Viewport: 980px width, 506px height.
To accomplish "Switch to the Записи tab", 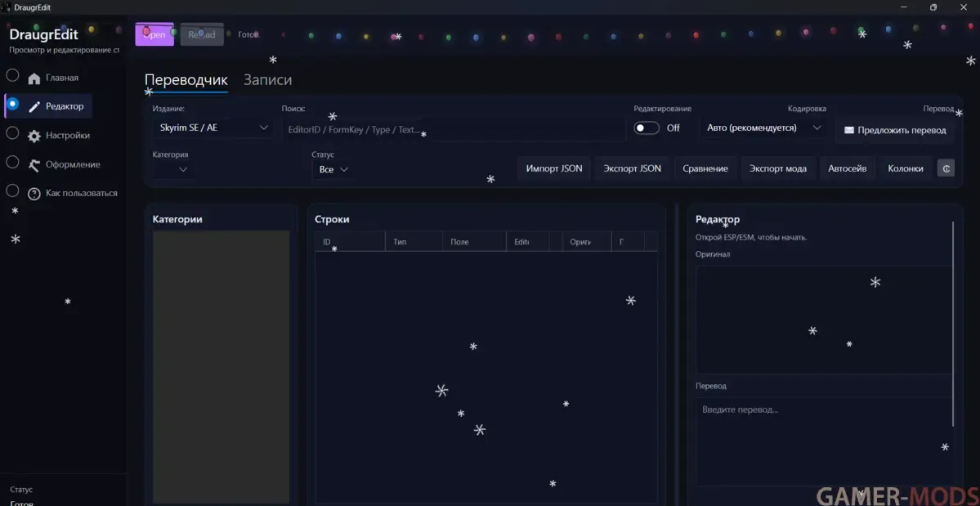I will (267, 80).
